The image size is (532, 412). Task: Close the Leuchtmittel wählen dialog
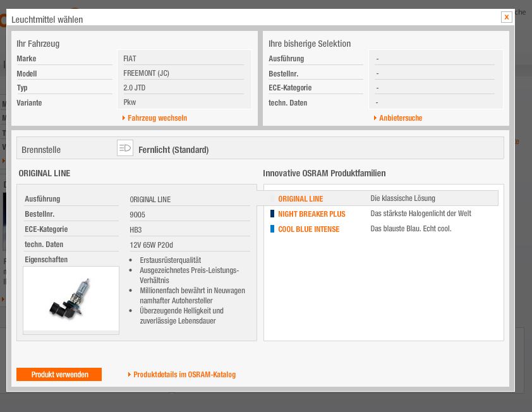[506, 17]
